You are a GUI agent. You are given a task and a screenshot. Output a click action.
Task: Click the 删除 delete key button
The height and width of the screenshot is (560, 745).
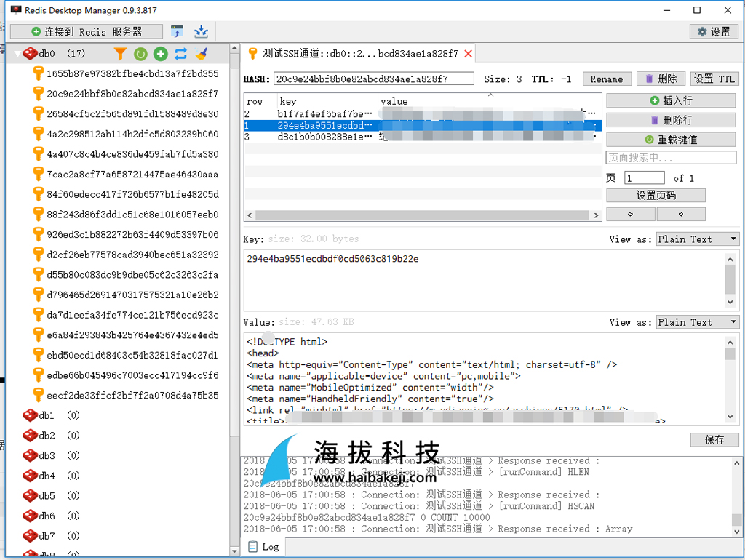[661, 79]
